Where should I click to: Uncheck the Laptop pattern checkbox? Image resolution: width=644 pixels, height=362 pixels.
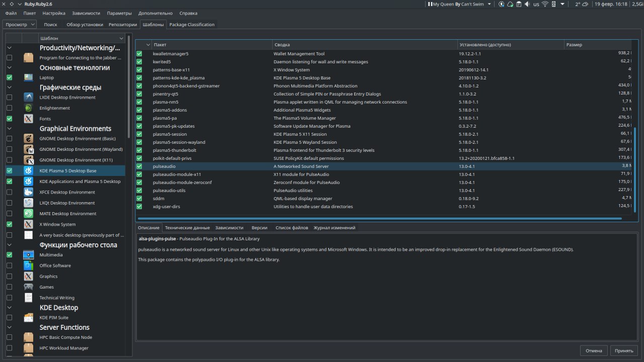[9, 77]
